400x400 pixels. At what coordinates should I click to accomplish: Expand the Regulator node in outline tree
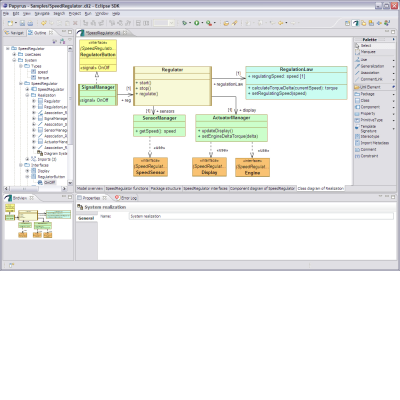pos(34,101)
